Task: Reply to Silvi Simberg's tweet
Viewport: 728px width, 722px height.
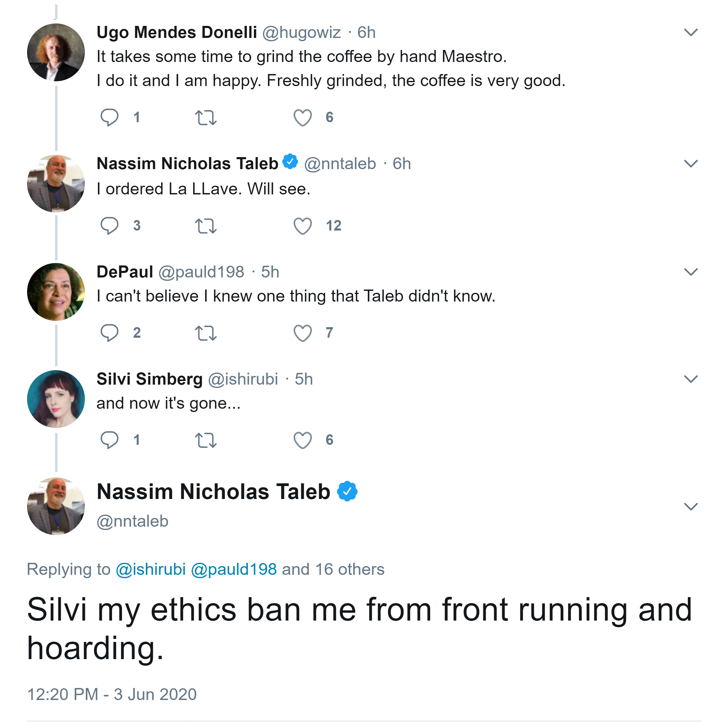Action: 109,440
